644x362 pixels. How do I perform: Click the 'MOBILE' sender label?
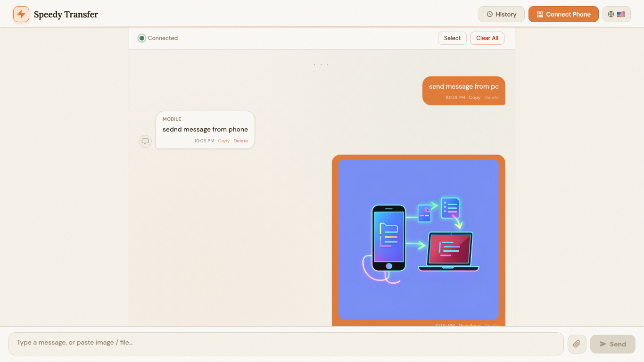point(172,119)
